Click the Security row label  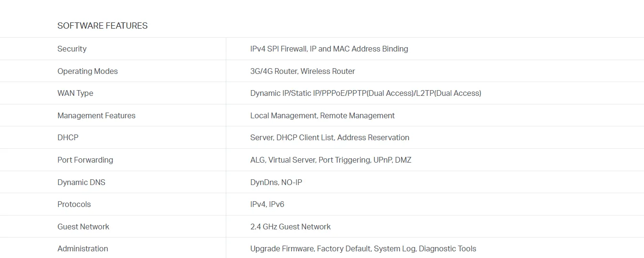tap(72, 49)
